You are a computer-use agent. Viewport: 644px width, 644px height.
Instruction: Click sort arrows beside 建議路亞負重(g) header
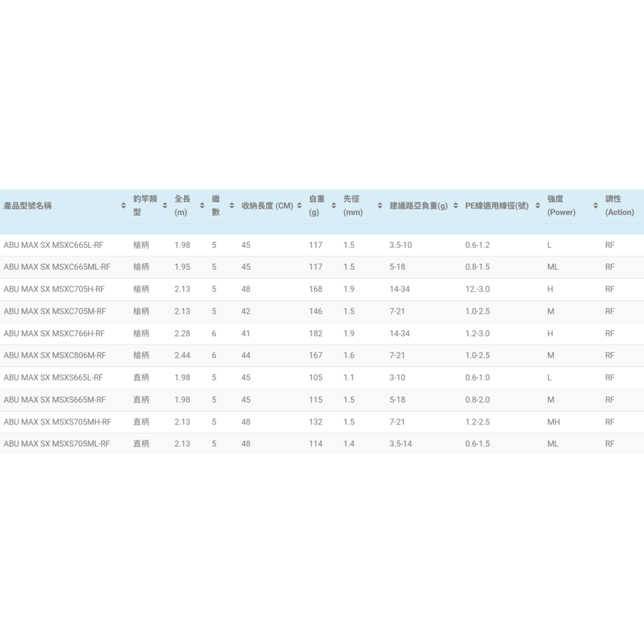point(455,205)
